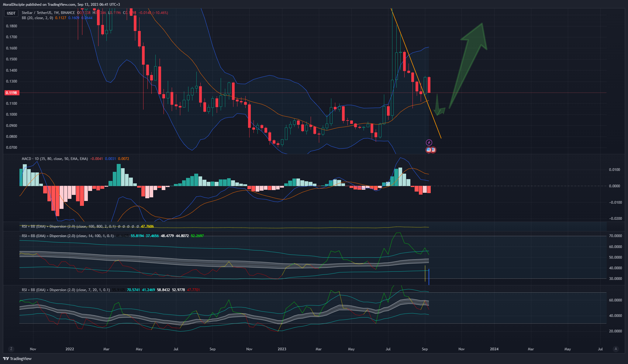Click the MoralDisciple published header text
This screenshot has height=364, width=628.
click(61, 5)
